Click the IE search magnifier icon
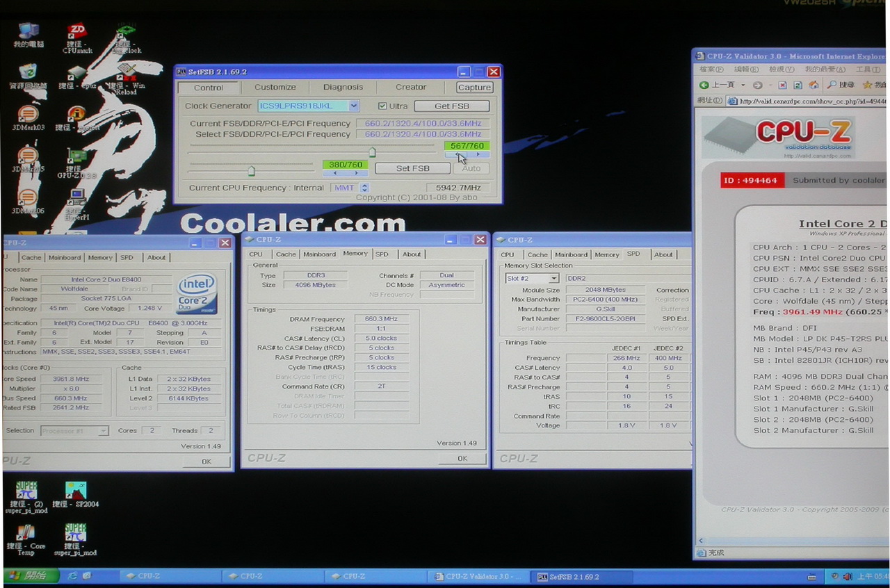The height and width of the screenshot is (588, 890). coord(832,85)
